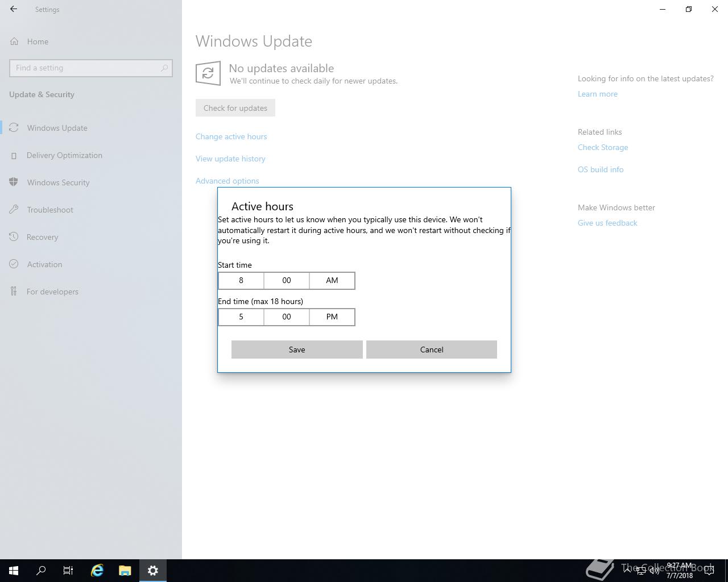Close the Settings window

click(x=715, y=9)
